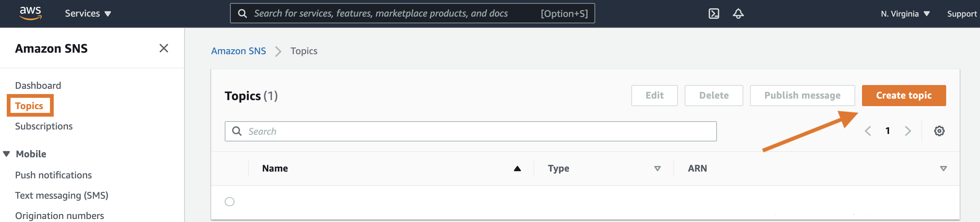The height and width of the screenshot is (222, 980).
Task: Close the Amazon SNS side panel
Action: coord(163,49)
